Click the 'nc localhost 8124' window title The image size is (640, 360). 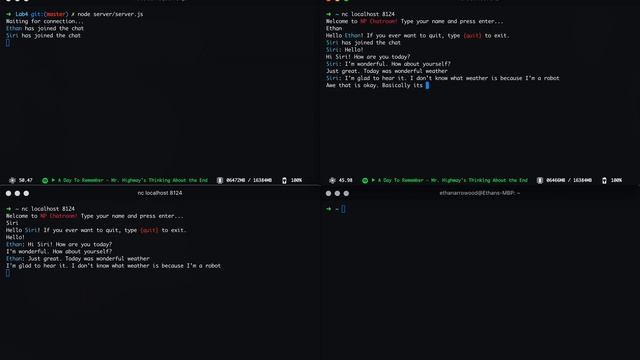point(160,193)
